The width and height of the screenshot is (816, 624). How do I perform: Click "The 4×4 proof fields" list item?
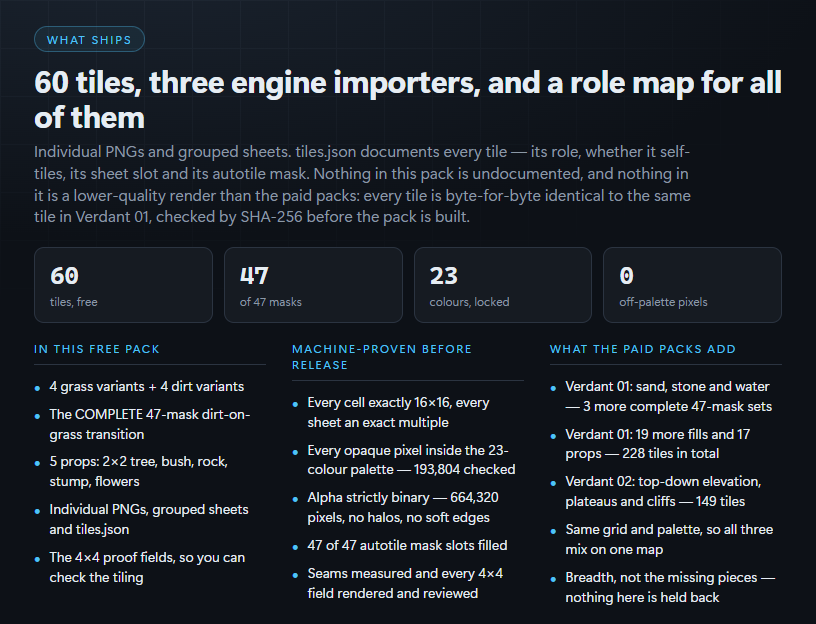[x=147, y=567]
